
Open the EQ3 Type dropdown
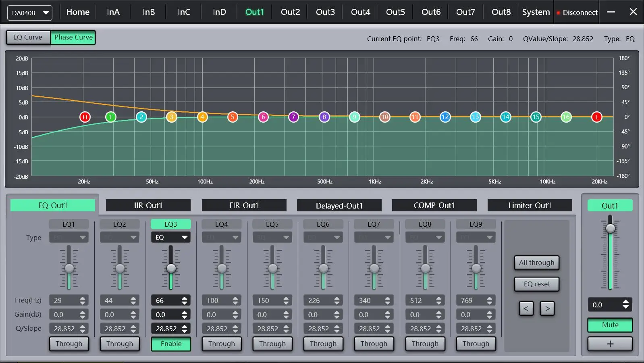[x=171, y=237]
